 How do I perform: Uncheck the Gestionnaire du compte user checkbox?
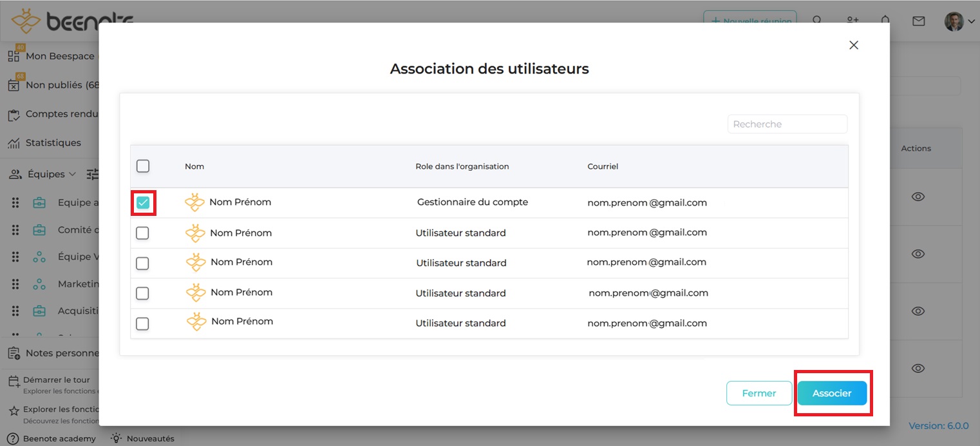[143, 203]
